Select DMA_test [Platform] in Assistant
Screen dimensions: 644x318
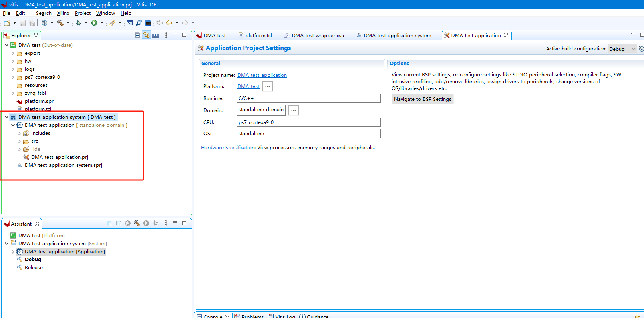41,236
